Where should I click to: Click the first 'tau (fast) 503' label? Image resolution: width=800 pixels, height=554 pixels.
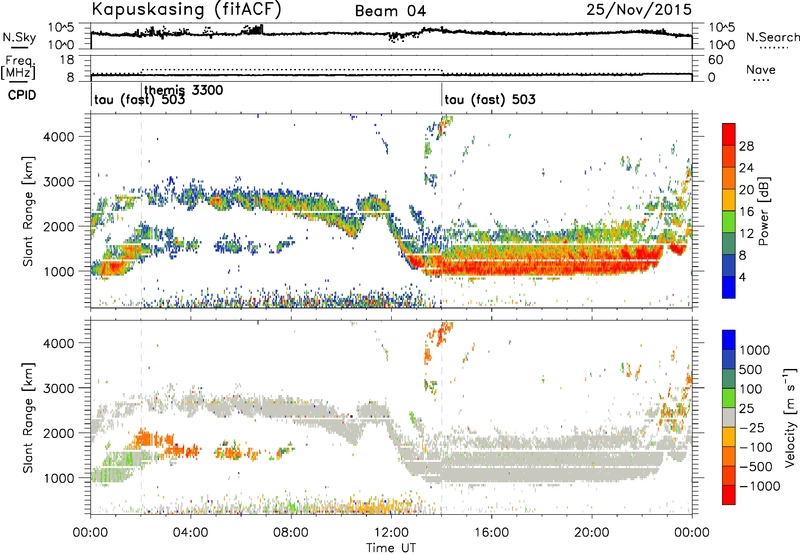(x=139, y=99)
